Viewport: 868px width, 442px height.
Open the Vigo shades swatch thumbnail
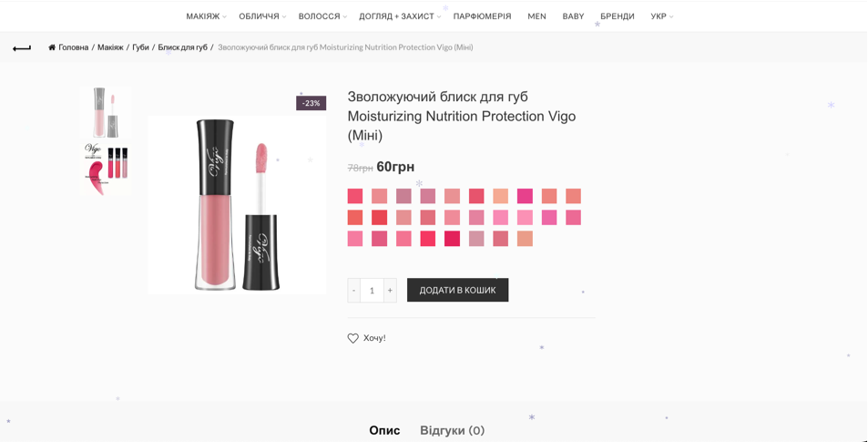point(105,169)
